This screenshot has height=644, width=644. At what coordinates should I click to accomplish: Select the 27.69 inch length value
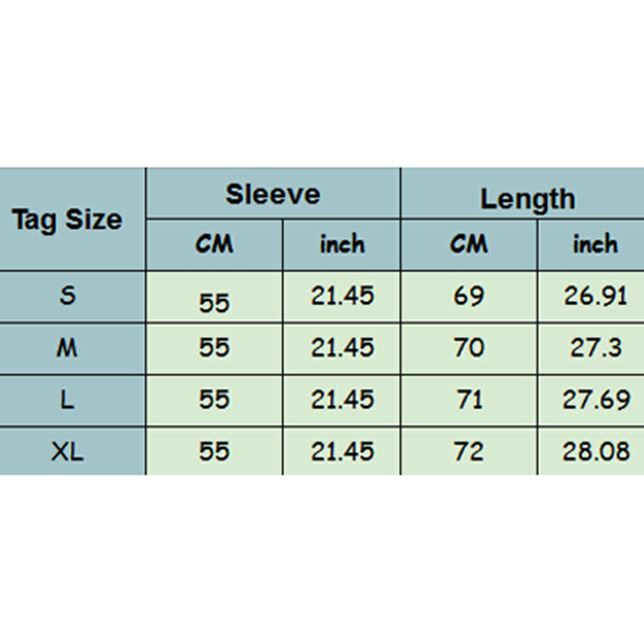click(x=595, y=400)
